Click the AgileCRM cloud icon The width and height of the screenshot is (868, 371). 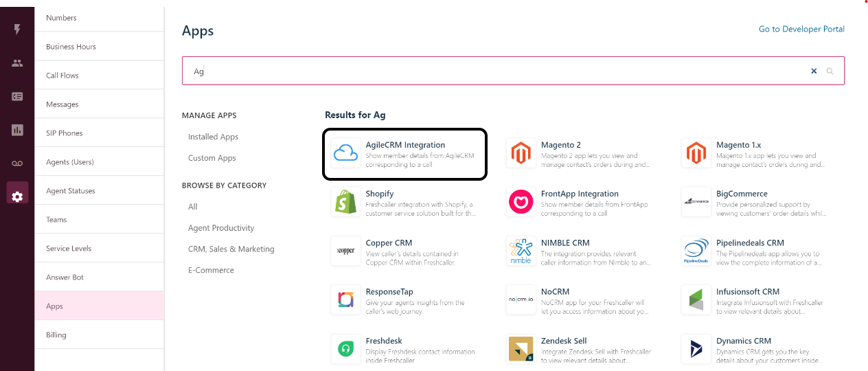pyautogui.click(x=345, y=154)
